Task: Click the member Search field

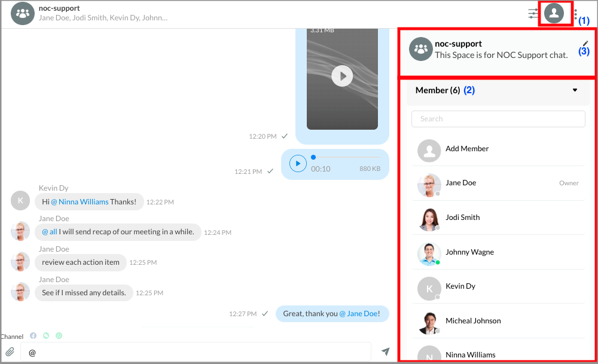Action: click(x=498, y=119)
